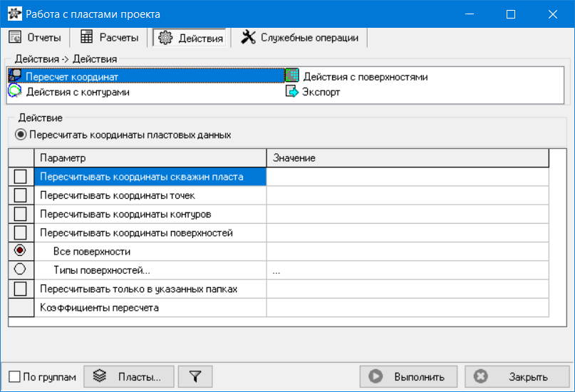575x392 pixels.
Task: Enable Пересчитывать координаты контуров checkbox
Action: pyautogui.click(x=20, y=214)
